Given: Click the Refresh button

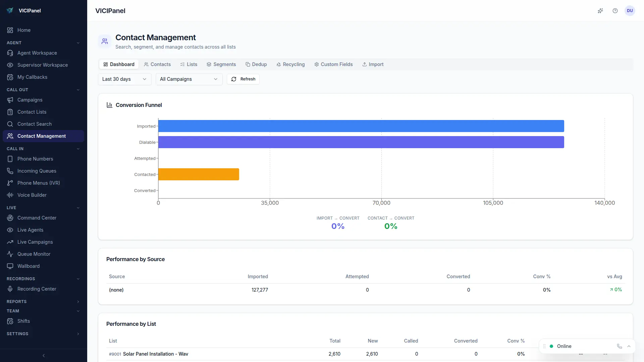Looking at the screenshot, I should coord(243,79).
